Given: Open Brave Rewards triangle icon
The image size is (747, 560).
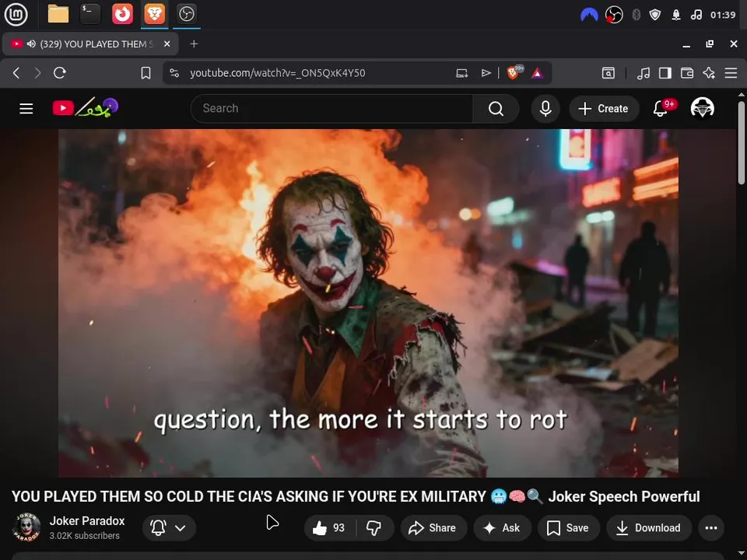Looking at the screenshot, I should click(538, 73).
